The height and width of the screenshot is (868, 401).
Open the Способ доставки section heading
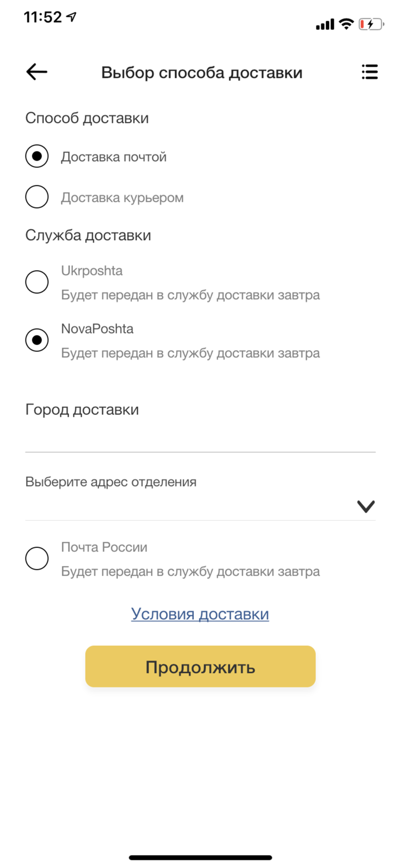pyautogui.click(x=87, y=117)
